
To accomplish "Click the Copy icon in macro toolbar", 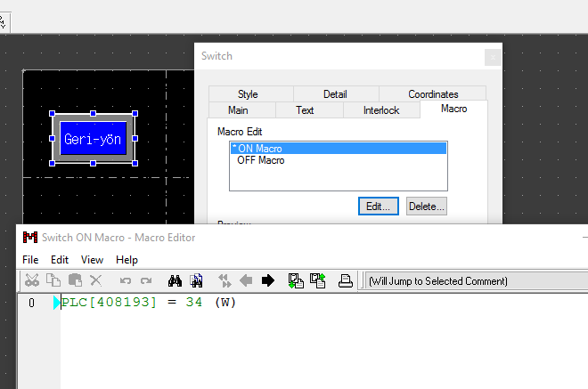I will tap(53, 281).
